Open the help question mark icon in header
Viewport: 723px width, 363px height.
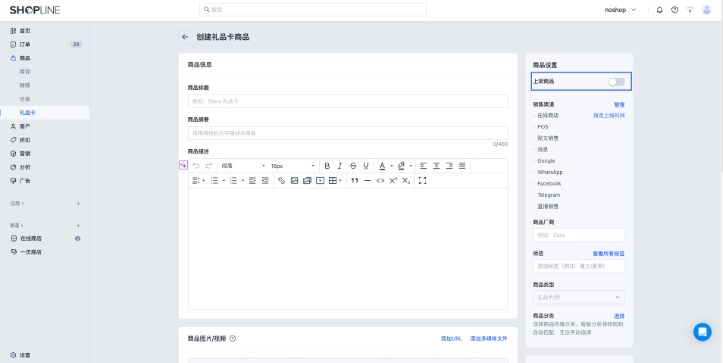tap(675, 10)
